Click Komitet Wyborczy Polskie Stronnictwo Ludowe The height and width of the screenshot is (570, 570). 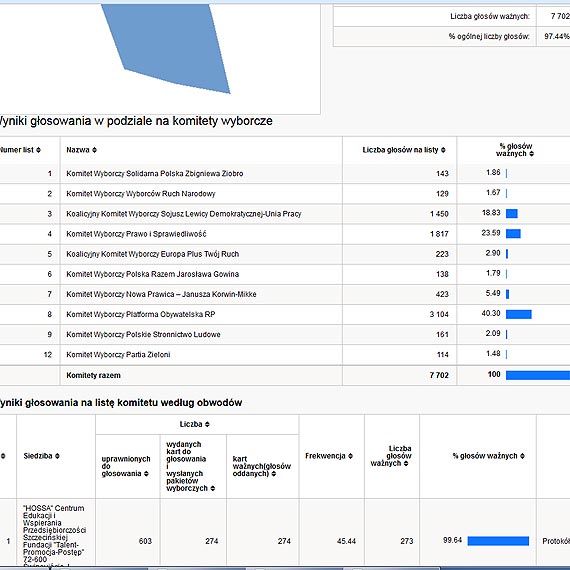click(143, 334)
